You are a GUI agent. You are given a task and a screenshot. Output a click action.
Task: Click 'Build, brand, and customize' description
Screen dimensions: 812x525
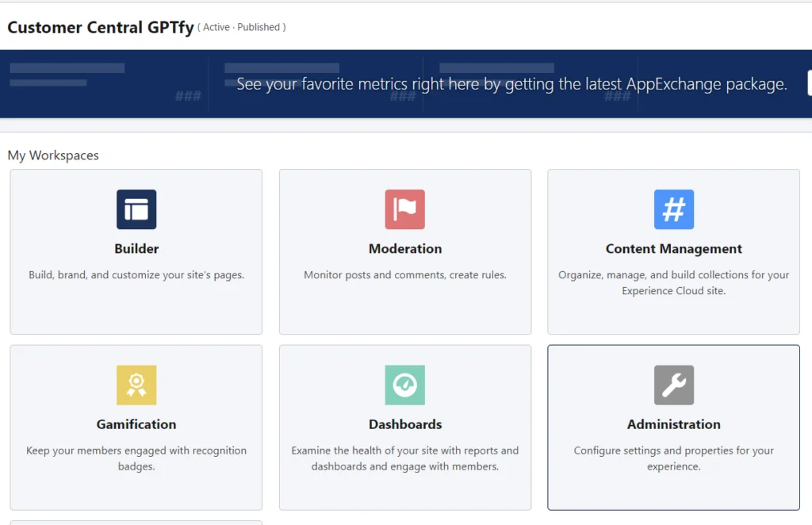tap(136, 275)
